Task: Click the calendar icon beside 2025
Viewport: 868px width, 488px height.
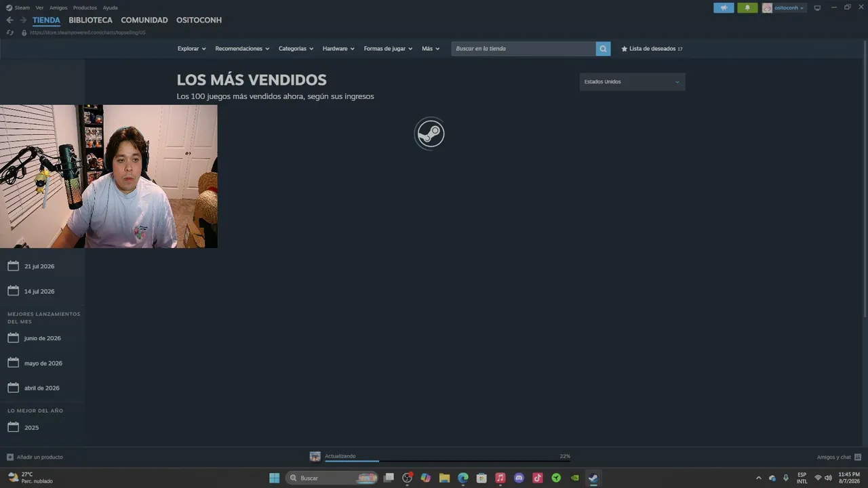Action: [x=13, y=427]
